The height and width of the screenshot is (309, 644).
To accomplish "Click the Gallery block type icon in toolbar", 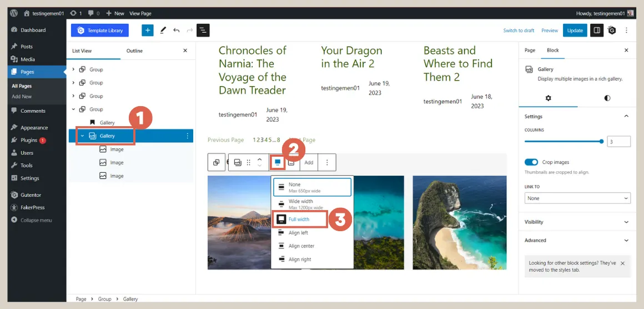I will [238, 162].
